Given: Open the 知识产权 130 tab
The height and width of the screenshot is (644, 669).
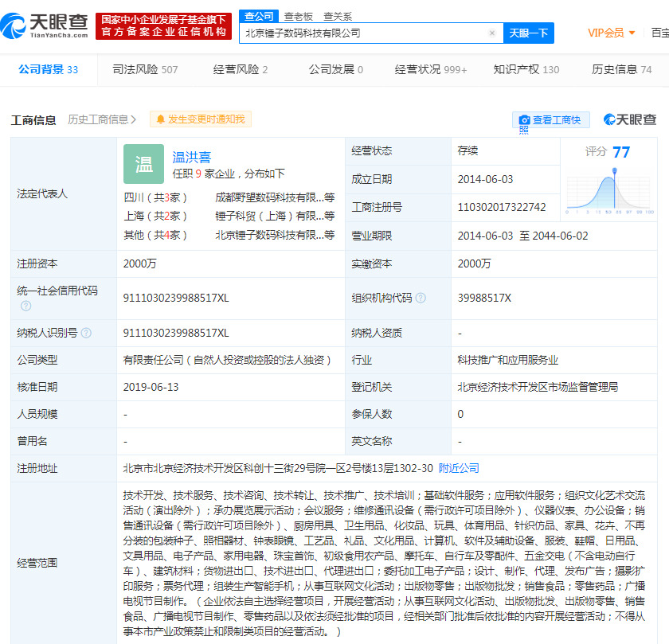Looking at the screenshot, I should pos(526,69).
